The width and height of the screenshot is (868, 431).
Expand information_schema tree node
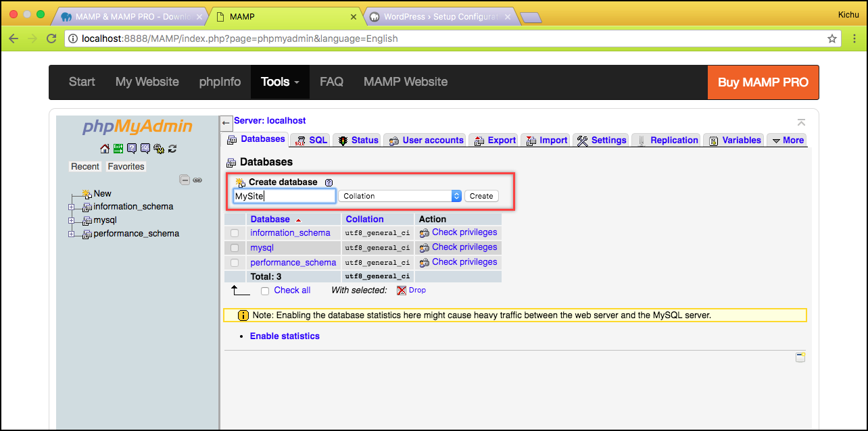[72, 207]
